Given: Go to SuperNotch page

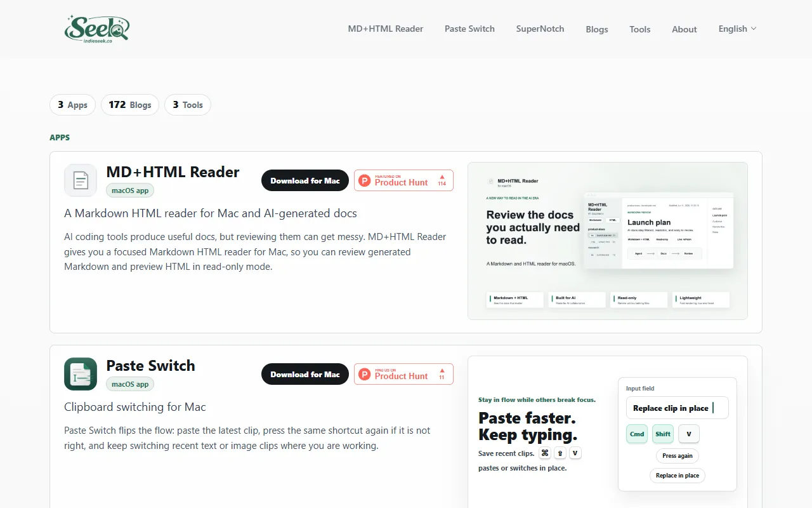Looking at the screenshot, I should coord(540,29).
